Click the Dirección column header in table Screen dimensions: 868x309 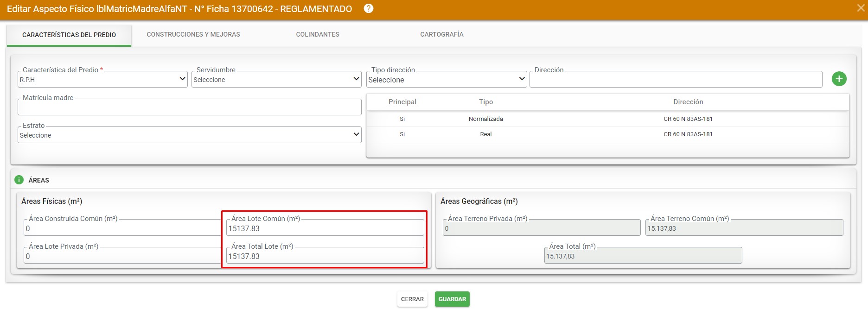(688, 102)
